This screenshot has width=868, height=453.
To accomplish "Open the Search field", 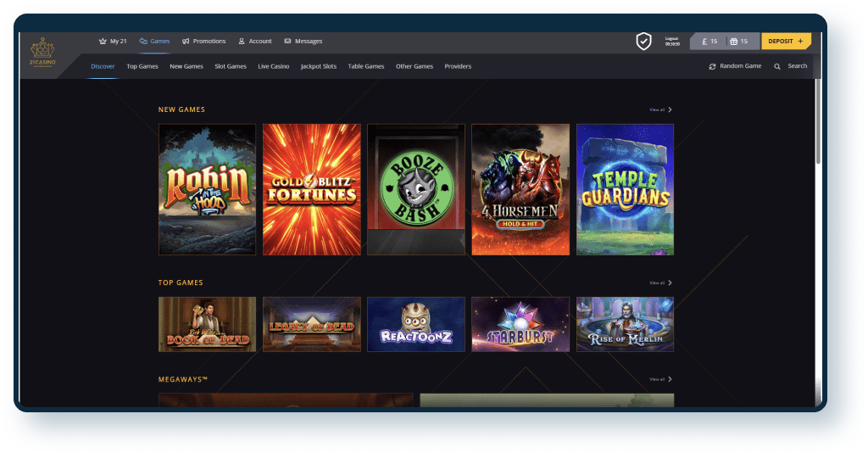I will 791,66.
